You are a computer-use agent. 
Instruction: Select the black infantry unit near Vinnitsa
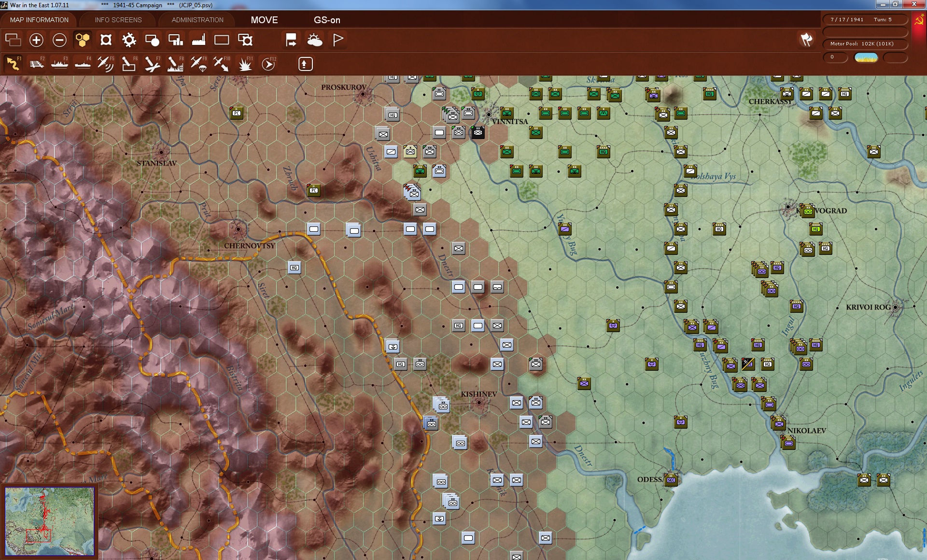(478, 132)
